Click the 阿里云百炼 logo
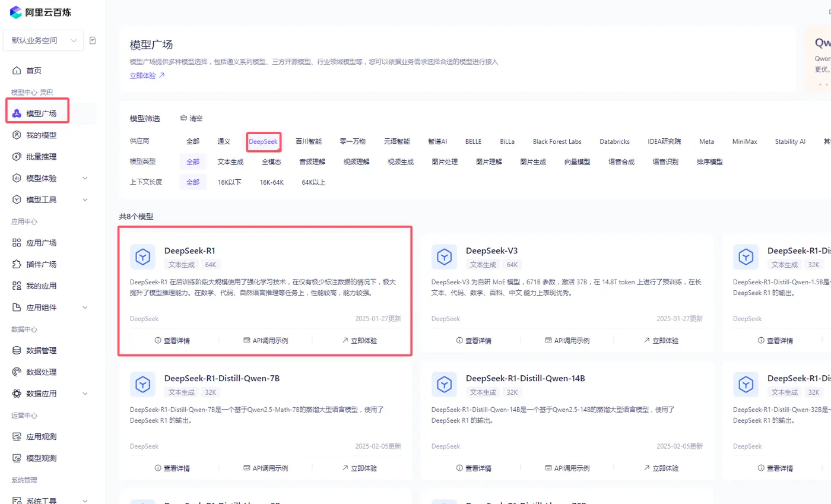Screen dimensions: 831x504 pos(41,12)
